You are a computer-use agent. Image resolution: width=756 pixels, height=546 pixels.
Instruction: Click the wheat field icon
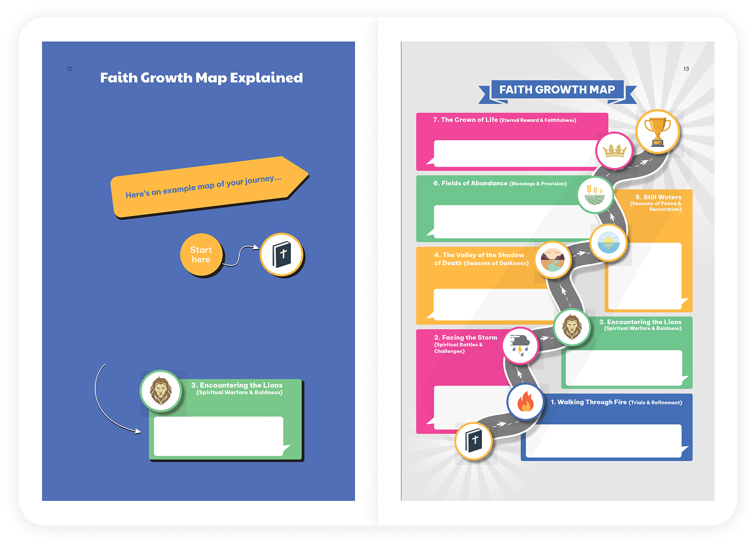pos(595,195)
